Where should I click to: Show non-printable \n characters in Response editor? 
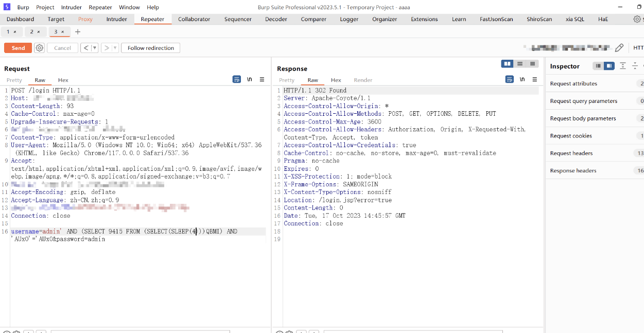[523, 79]
